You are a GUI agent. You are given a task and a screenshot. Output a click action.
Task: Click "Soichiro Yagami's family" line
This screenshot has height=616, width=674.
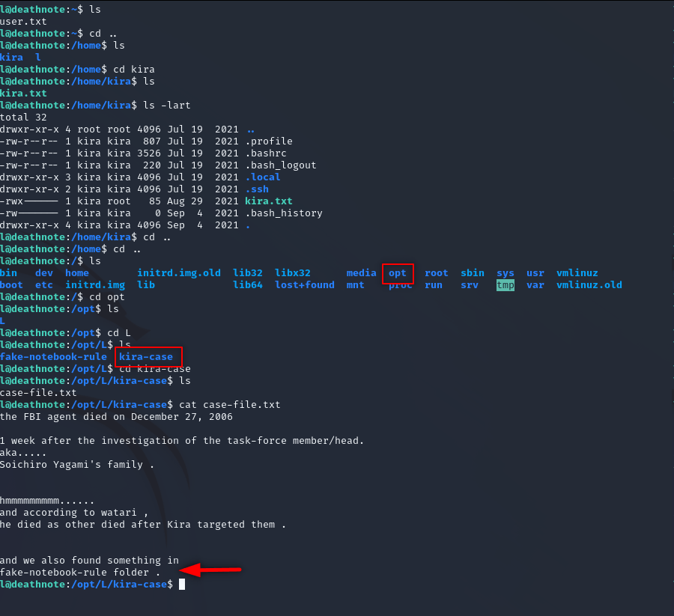(77, 465)
